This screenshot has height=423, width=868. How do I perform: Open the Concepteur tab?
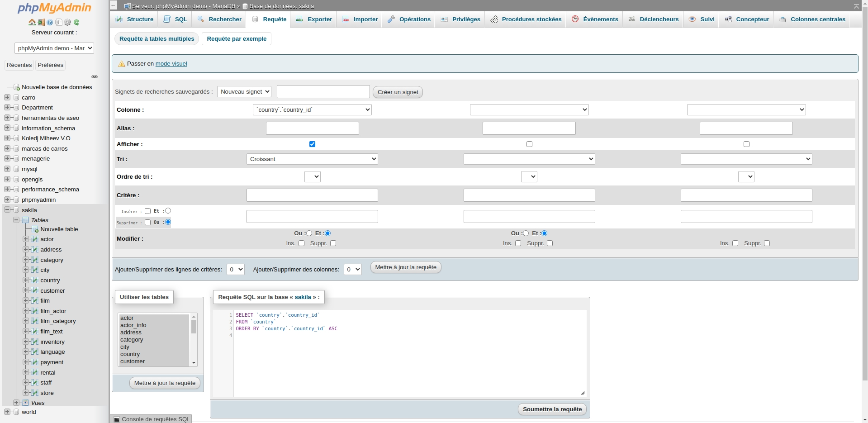tap(746, 19)
